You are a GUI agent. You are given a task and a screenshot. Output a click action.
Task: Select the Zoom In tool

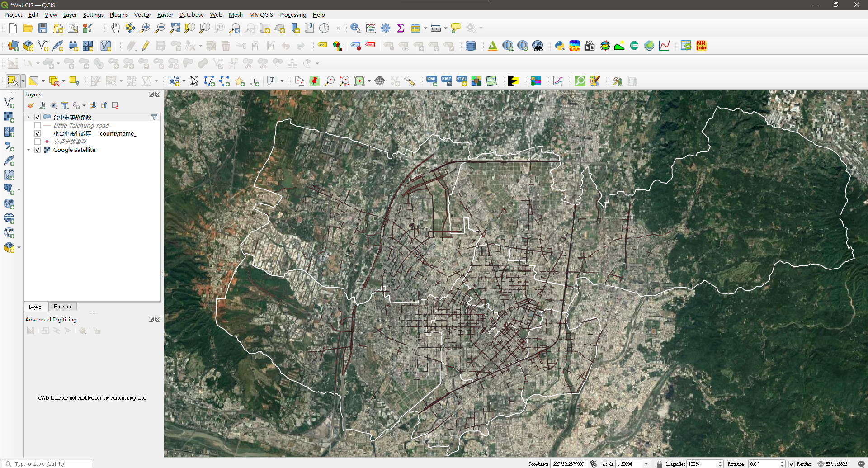click(x=145, y=28)
